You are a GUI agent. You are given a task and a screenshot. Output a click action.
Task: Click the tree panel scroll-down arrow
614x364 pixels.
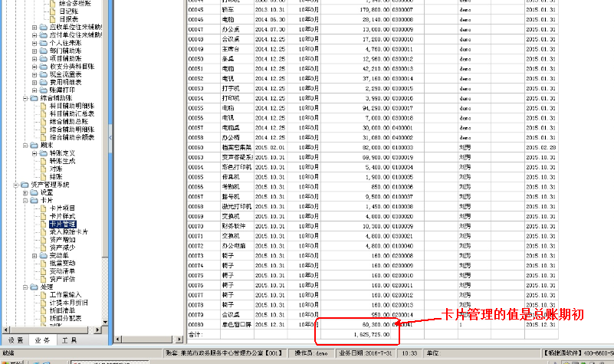point(105,322)
